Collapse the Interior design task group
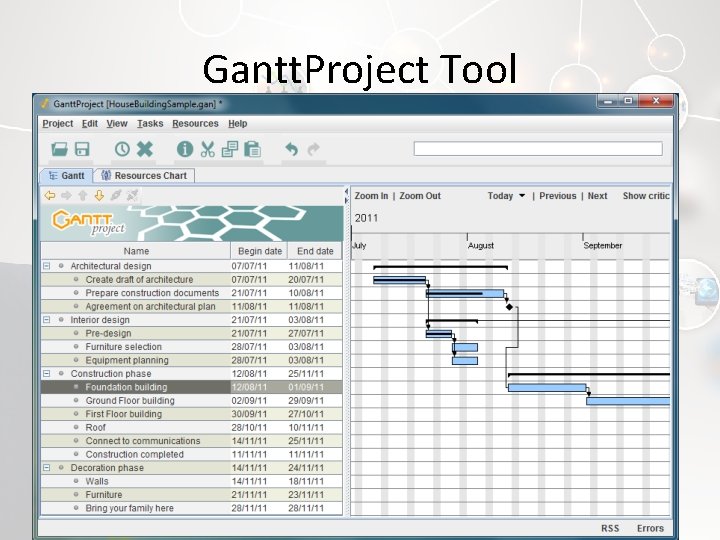The width and height of the screenshot is (720, 540). pyautogui.click(x=46, y=320)
